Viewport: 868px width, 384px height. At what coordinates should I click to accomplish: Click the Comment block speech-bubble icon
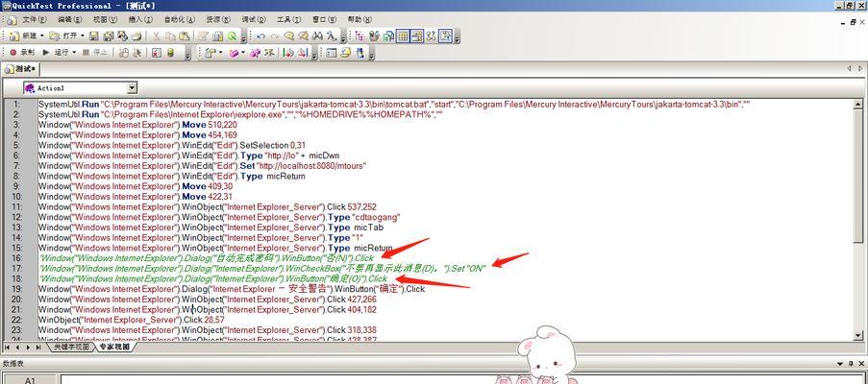tap(288, 36)
